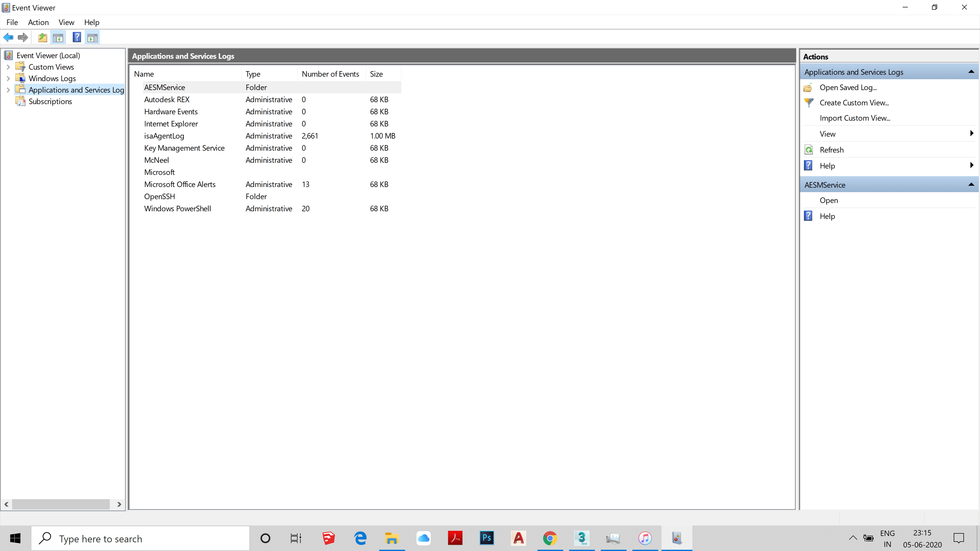Click Open Saved Log action

(x=848, y=87)
